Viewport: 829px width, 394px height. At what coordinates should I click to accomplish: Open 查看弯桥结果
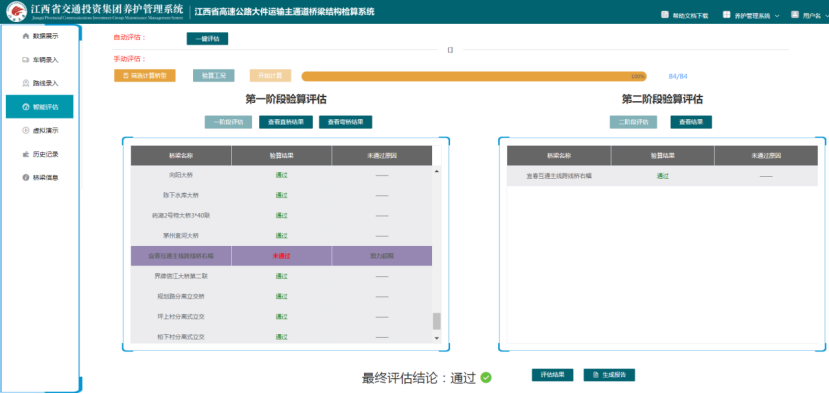pyautogui.click(x=345, y=122)
